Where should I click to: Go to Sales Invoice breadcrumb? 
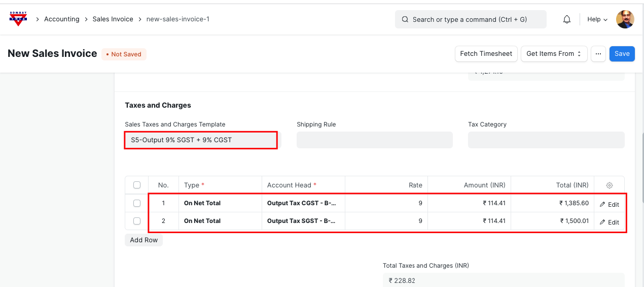113,19
